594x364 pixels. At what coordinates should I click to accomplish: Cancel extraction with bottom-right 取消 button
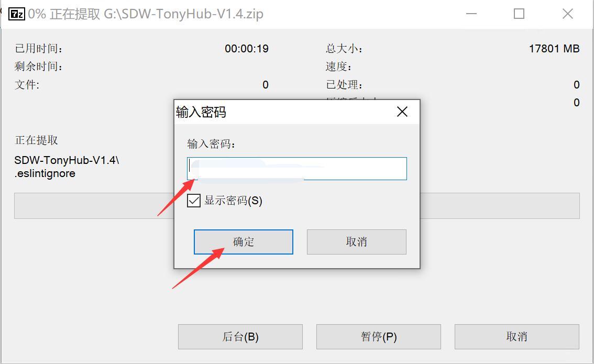[516, 337]
